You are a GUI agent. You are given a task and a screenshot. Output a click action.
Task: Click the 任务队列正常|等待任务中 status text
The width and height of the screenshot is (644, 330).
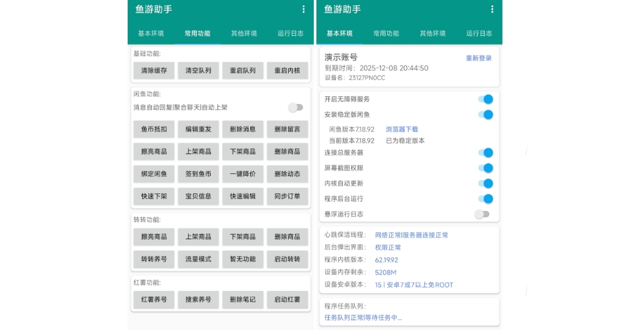click(x=363, y=318)
